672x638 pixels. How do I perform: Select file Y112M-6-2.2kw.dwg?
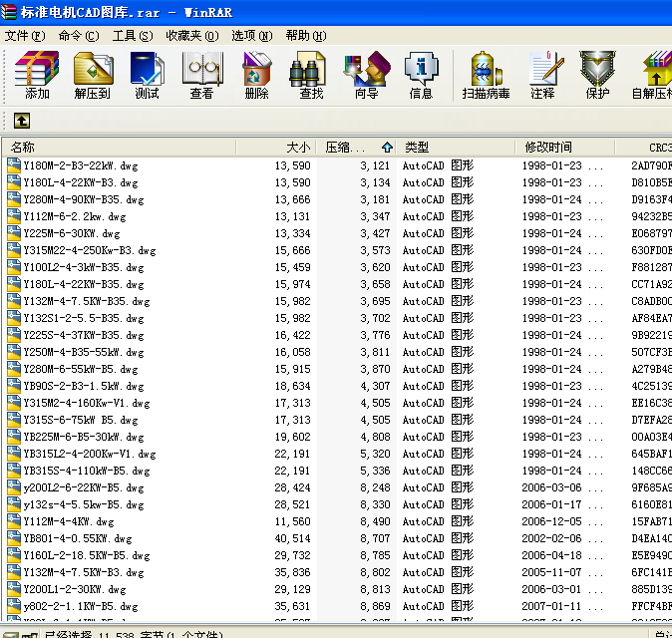75,216
